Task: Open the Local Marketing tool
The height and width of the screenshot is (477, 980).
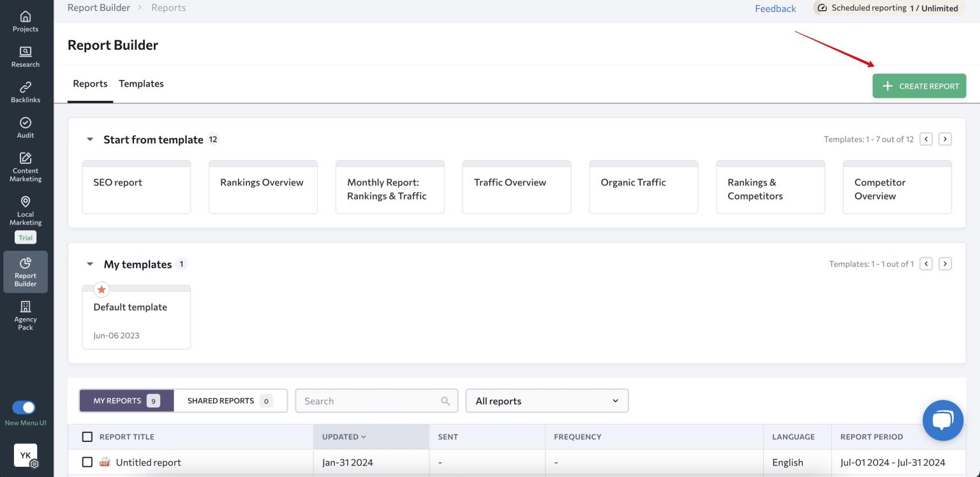Action: click(x=25, y=210)
